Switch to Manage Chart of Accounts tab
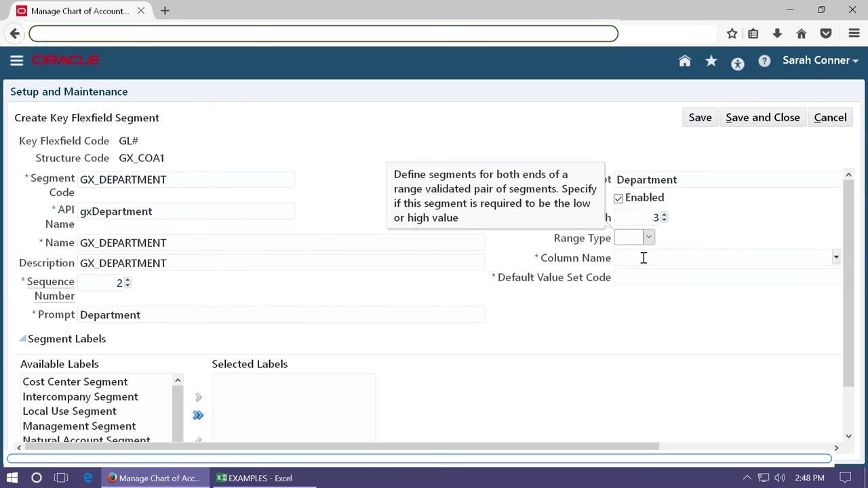This screenshot has height=488, width=868. pyautogui.click(x=79, y=11)
